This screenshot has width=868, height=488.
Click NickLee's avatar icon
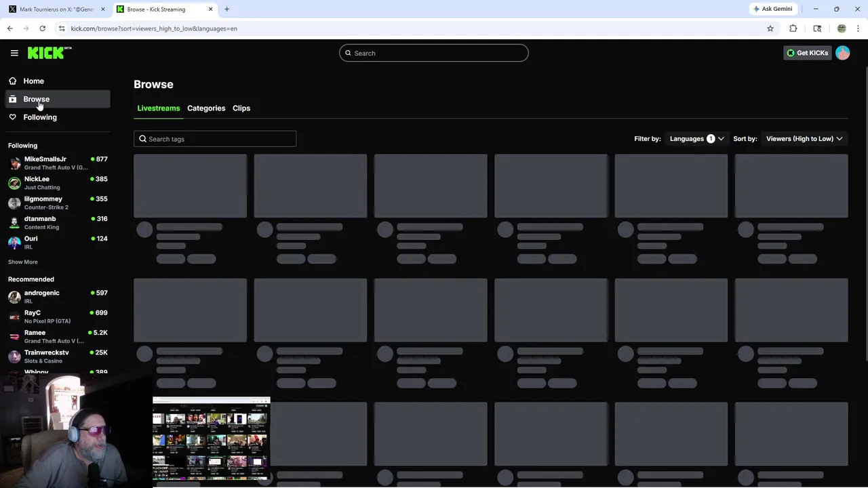coord(14,183)
